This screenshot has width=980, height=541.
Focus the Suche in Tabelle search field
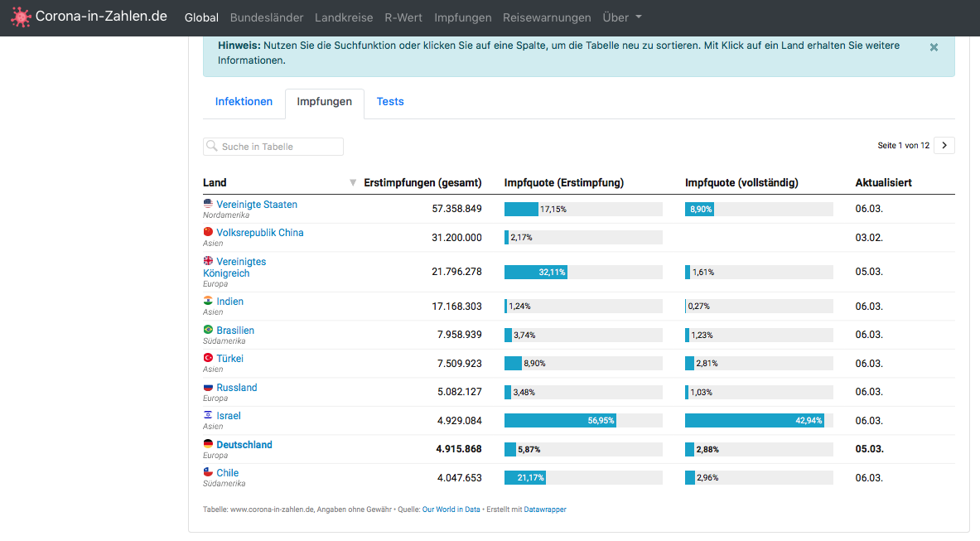[273, 146]
